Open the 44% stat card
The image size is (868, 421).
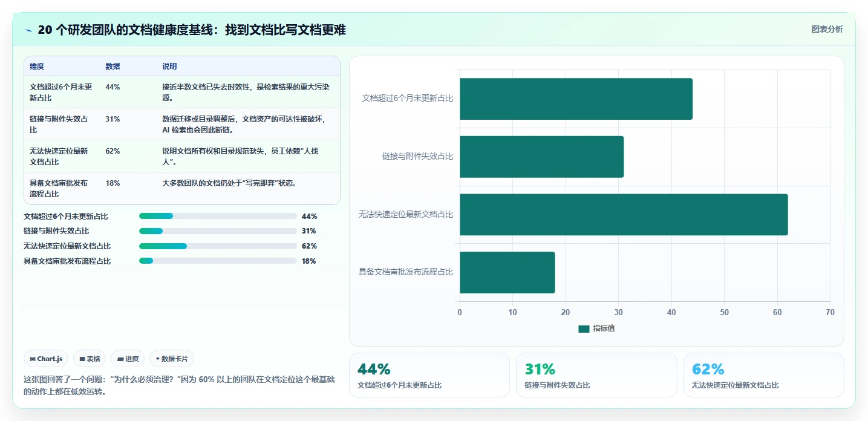[x=429, y=375]
